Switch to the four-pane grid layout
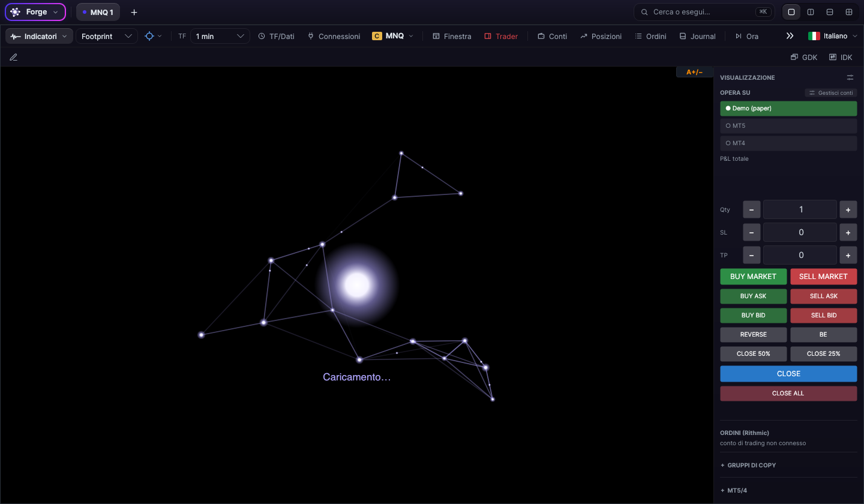Screen dimensions: 864x504 coord(849,12)
